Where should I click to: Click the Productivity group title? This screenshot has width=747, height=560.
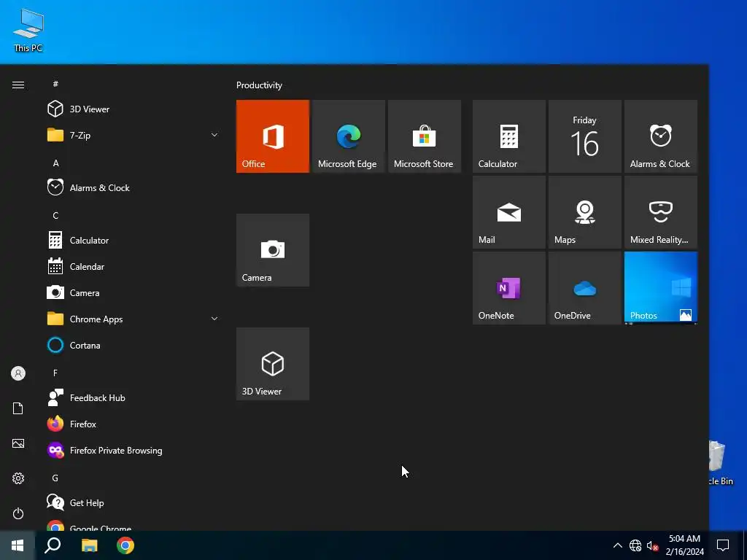pyautogui.click(x=259, y=85)
